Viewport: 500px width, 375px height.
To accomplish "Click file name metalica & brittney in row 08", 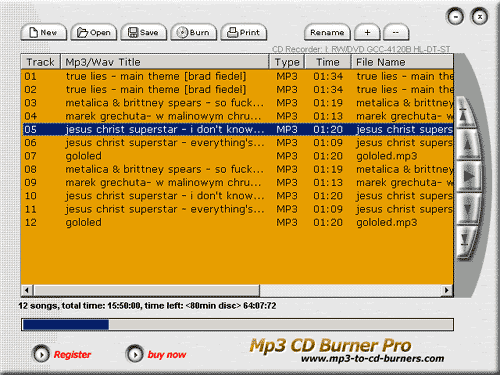I will coord(404,169).
